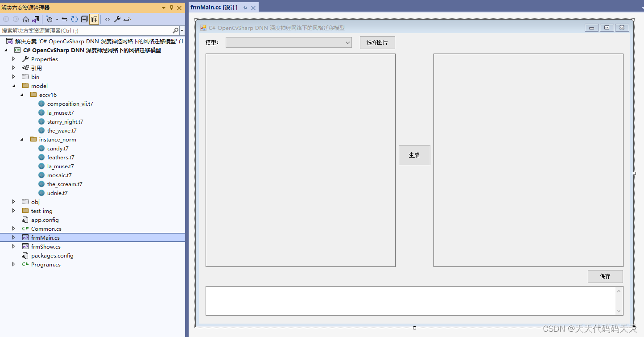Viewport: 644px width, 337px height.
Task: Open View Code for selected file
Action: point(107,19)
